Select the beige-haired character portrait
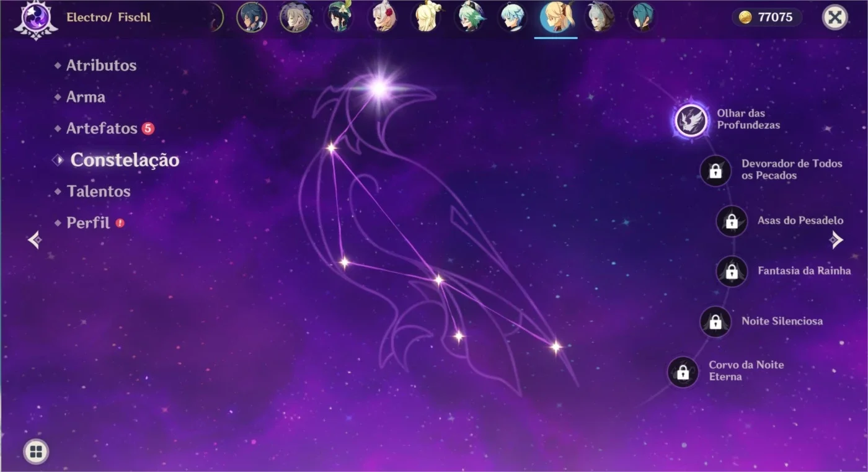 pos(296,17)
